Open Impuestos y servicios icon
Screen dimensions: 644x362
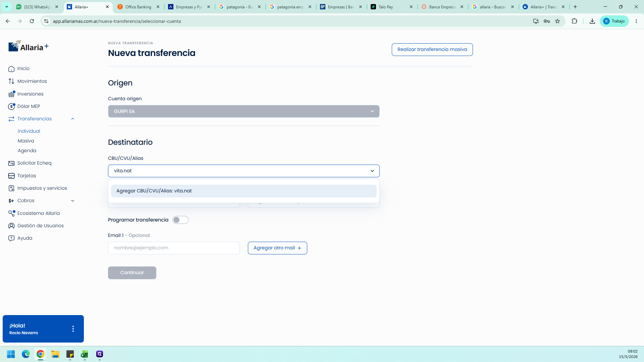11,188
